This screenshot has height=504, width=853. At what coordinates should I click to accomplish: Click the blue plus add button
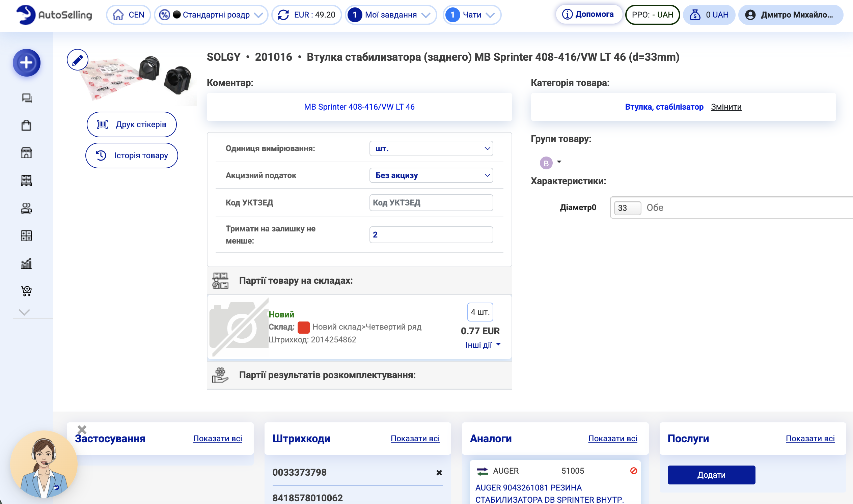click(27, 63)
